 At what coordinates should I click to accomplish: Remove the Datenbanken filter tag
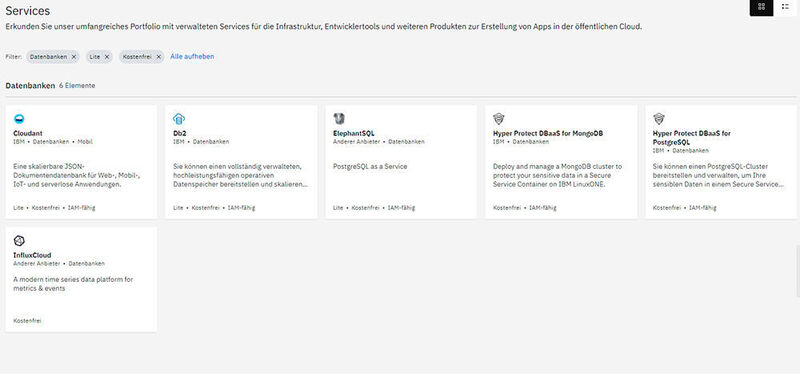[x=73, y=57]
